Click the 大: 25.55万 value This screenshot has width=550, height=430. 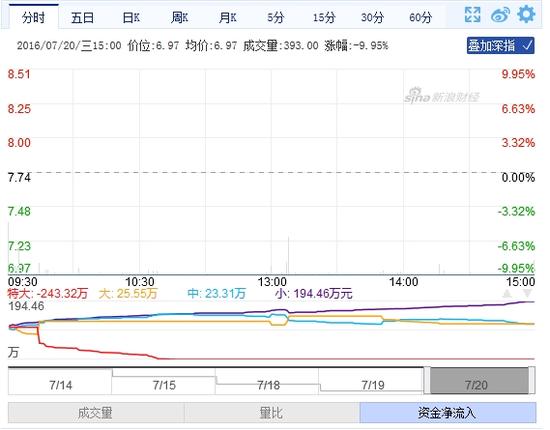click(128, 294)
